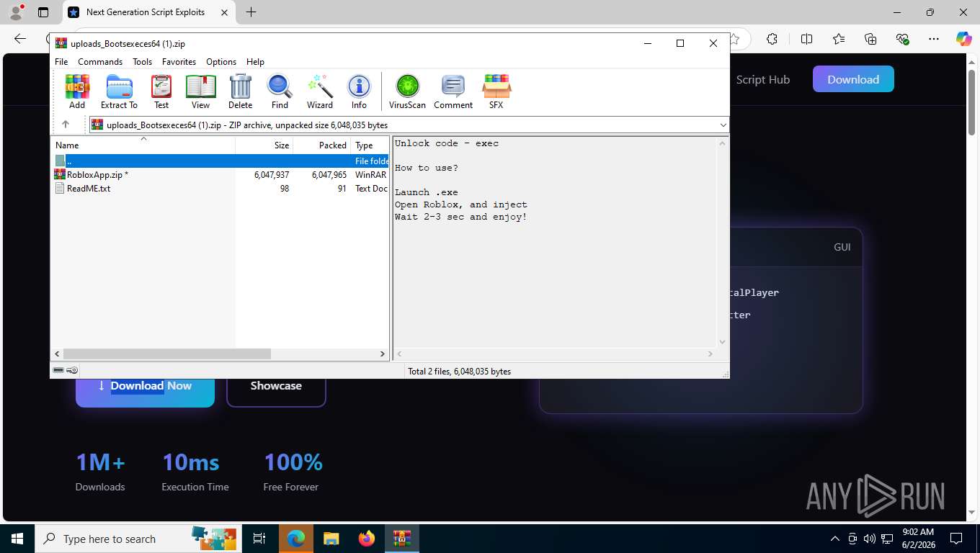This screenshot has width=980, height=553.
Task: Click the key icon in WinRAR status bar
Action: pos(72,370)
